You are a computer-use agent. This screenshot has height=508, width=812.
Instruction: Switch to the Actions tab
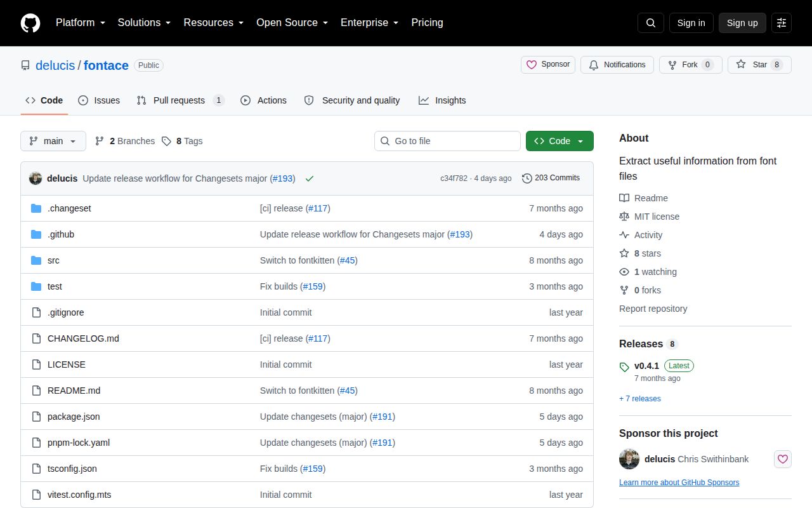264,100
